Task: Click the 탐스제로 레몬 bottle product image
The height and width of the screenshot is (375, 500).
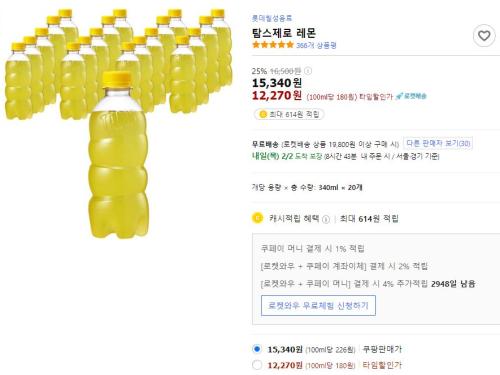Action: [118, 123]
